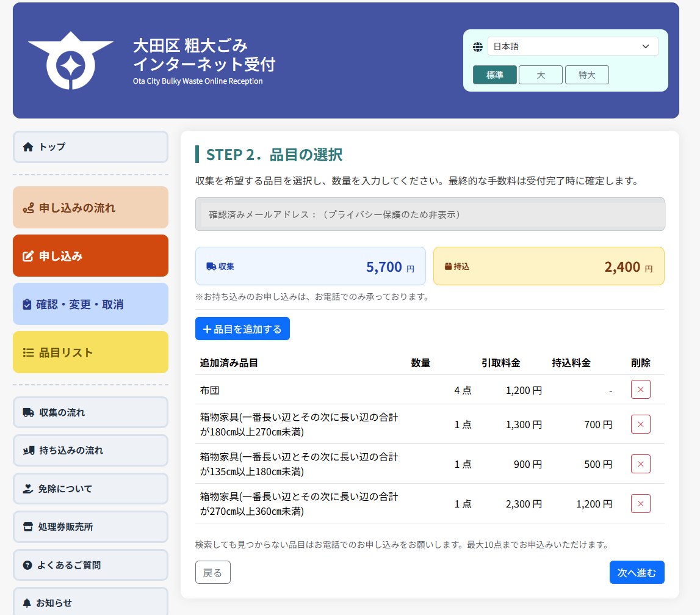Delete the 270cm以上360cm未満 furniture row

pos(641,503)
